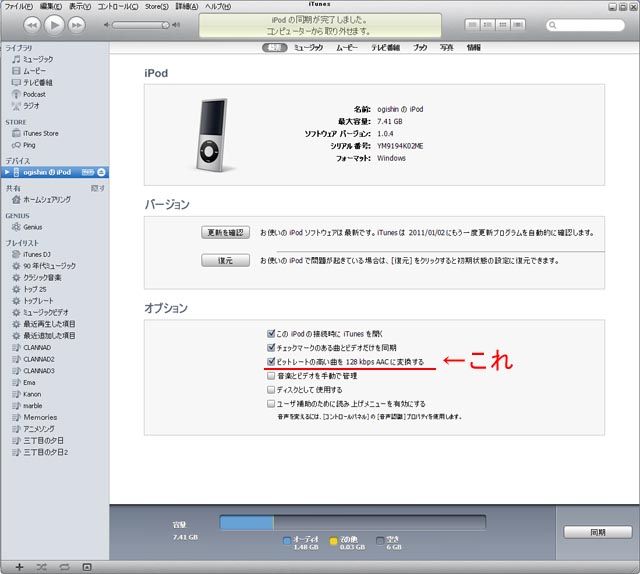Select the ブック tab of the iPod
The width and height of the screenshot is (640, 574).
coord(420,47)
